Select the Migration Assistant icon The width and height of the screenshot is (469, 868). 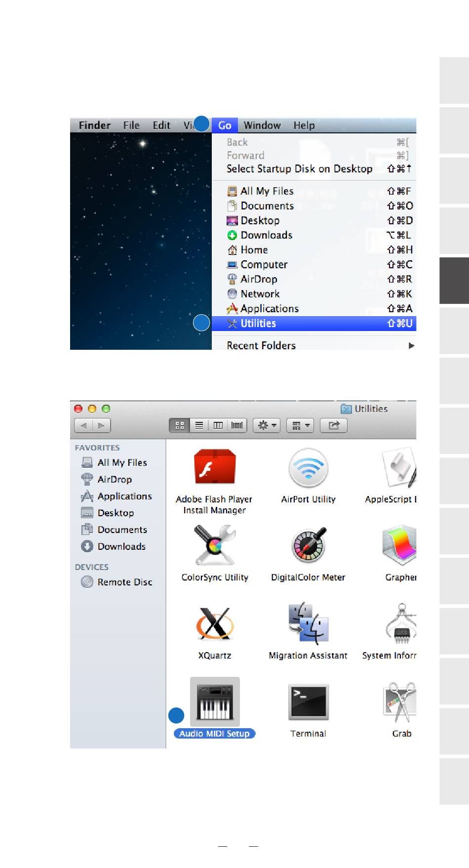tap(308, 623)
